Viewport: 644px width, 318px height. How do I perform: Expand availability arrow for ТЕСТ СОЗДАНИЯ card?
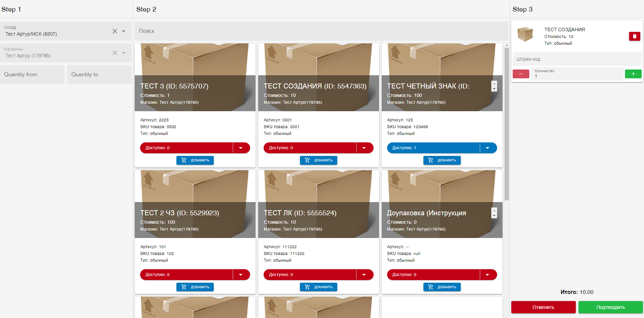pyautogui.click(x=364, y=148)
